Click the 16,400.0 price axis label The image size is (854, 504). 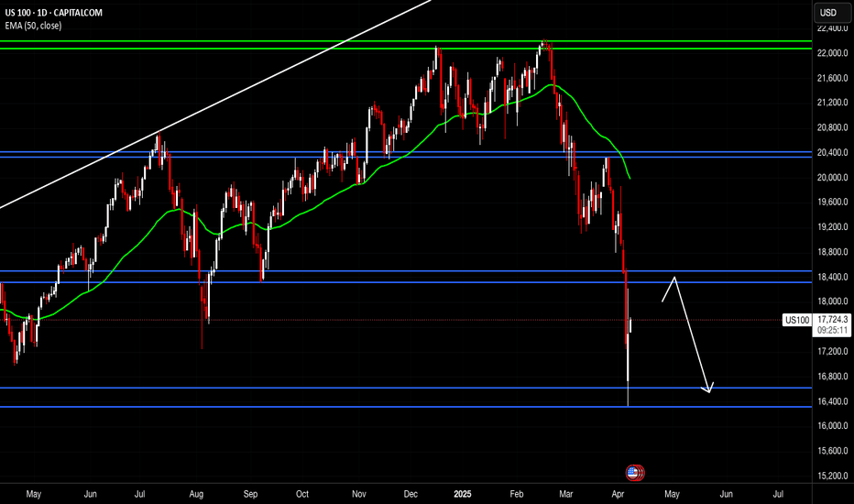coord(833,401)
